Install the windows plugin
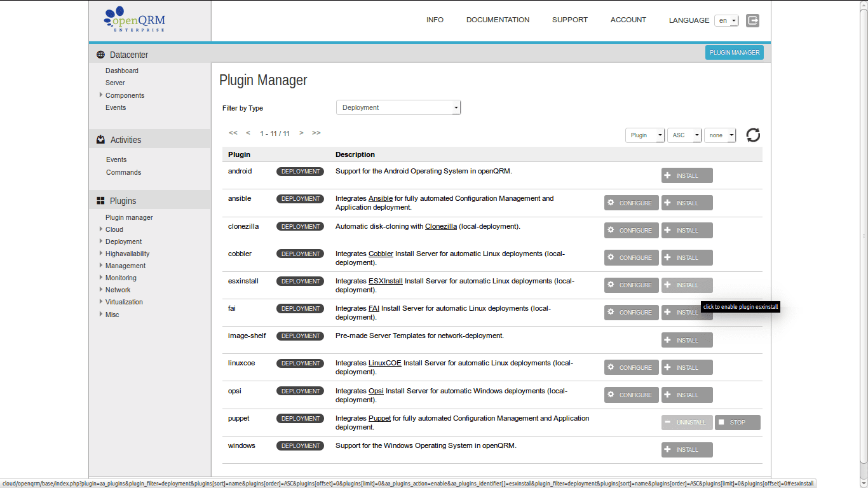Image resolution: width=868 pixels, height=488 pixels. pos(687,449)
